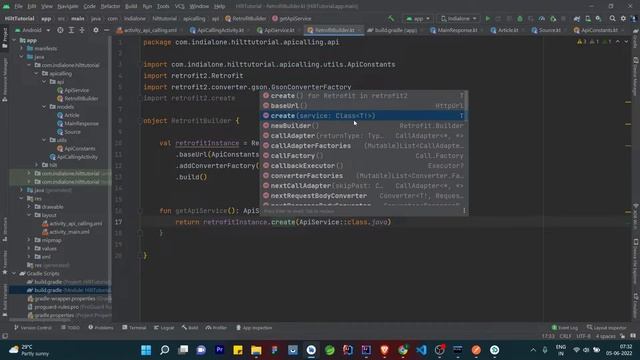The height and width of the screenshot is (360, 640).
Task: Choose converterFactories completion suggestion
Action: pyautogui.click(x=364, y=176)
